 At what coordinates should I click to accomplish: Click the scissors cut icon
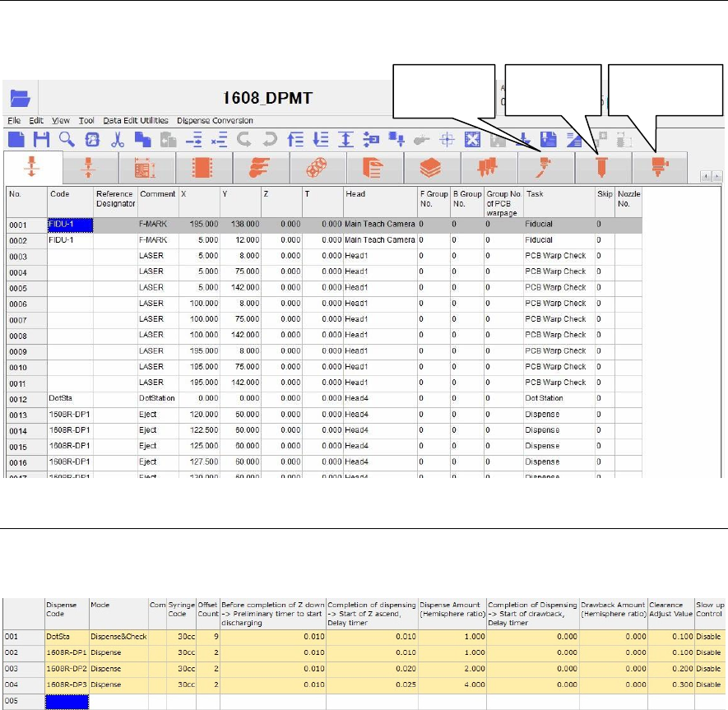coord(118,139)
